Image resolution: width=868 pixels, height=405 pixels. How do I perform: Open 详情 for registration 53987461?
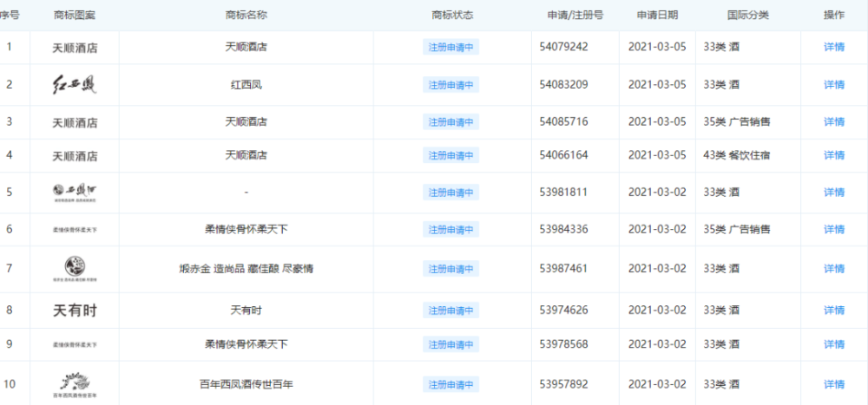pyautogui.click(x=833, y=269)
